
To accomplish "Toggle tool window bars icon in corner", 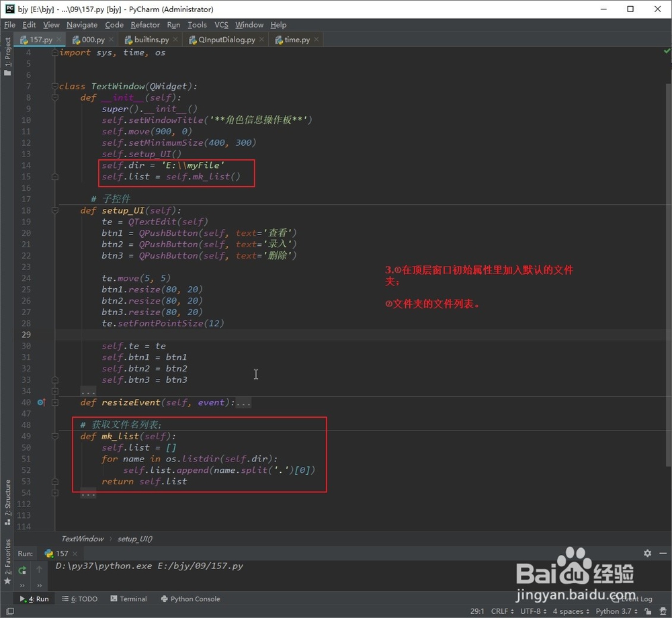I will [9, 611].
